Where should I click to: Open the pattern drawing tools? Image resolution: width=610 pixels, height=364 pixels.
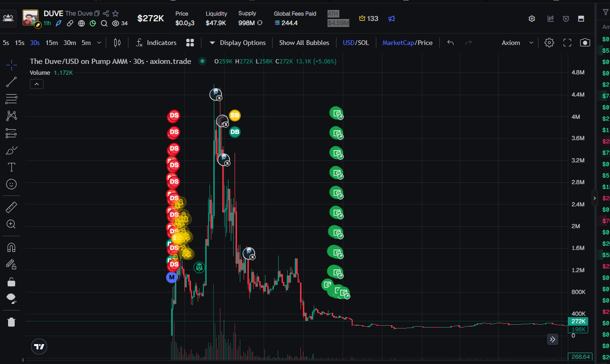[11, 116]
